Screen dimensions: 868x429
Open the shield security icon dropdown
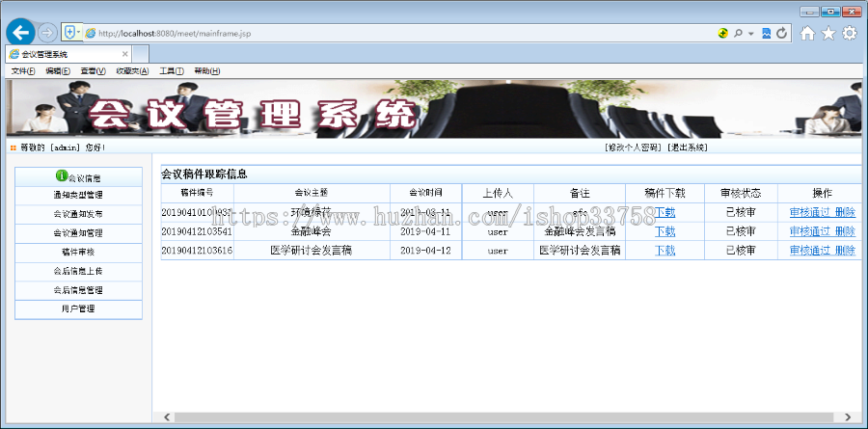[x=71, y=33]
